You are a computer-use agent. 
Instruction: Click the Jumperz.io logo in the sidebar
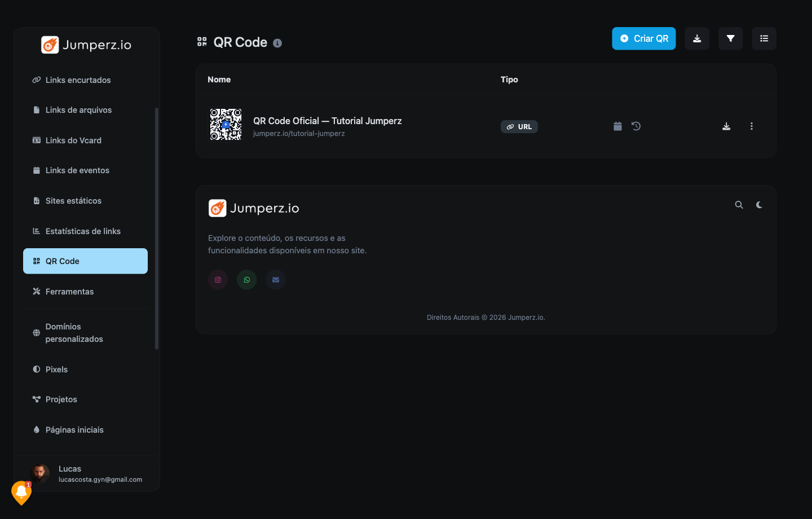[86, 45]
